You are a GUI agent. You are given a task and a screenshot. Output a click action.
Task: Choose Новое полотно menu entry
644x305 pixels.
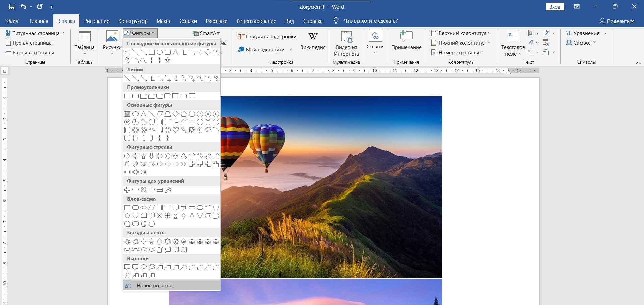(154, 286)
